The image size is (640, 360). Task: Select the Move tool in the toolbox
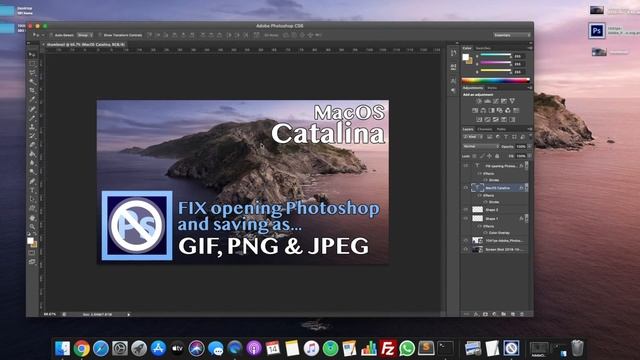32,54
